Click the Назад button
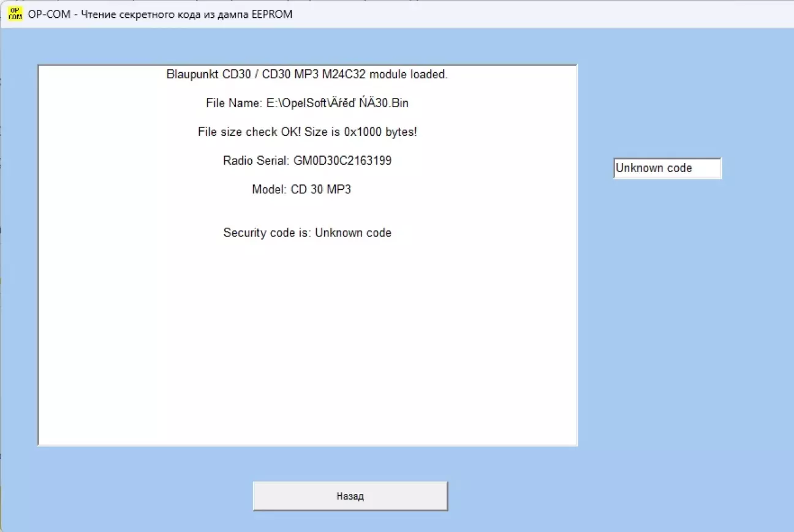Viewport: 794px width, 532px height. [350, 496]
